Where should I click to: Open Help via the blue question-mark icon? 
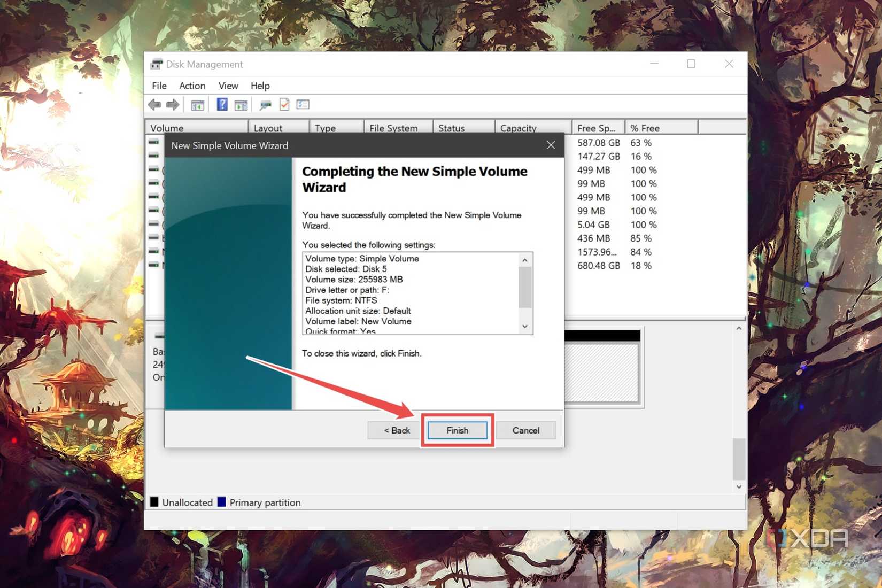222,104
